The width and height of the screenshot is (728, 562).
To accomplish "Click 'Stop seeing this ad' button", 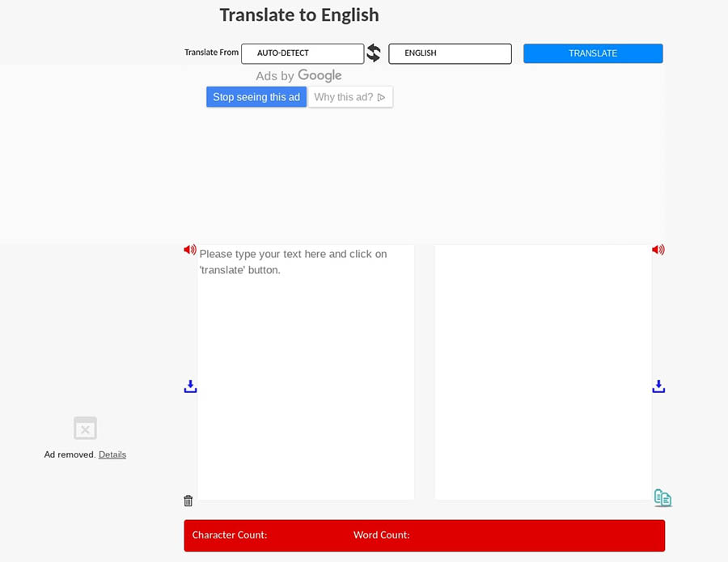I will point(256,97).
